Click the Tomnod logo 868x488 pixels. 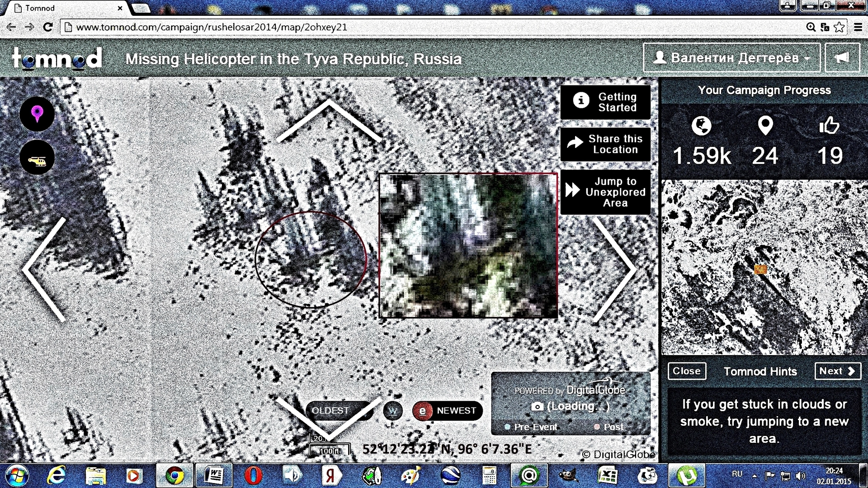(57, 59)
